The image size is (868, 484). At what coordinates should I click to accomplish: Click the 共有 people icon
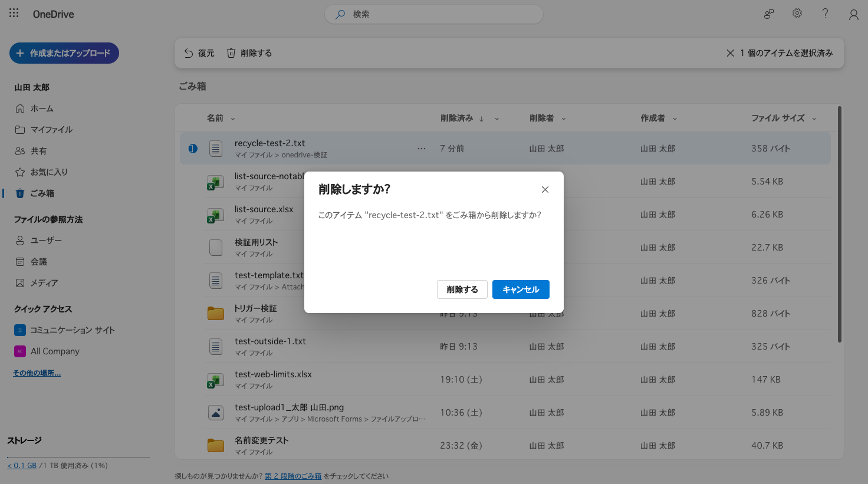click(x=20, y=151)
